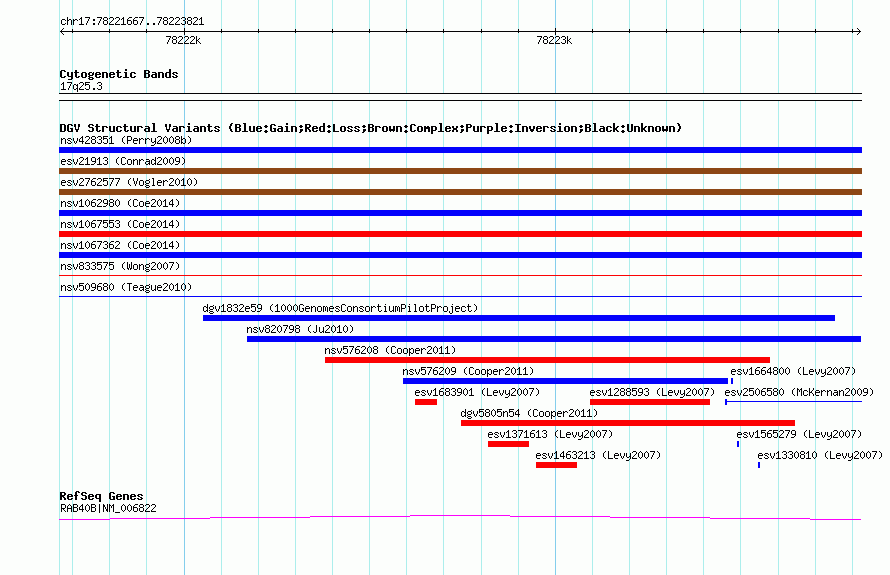Click the nsv833575 (Wong2007) thin red line
This screenshot has height=575, width=890.
460,276
